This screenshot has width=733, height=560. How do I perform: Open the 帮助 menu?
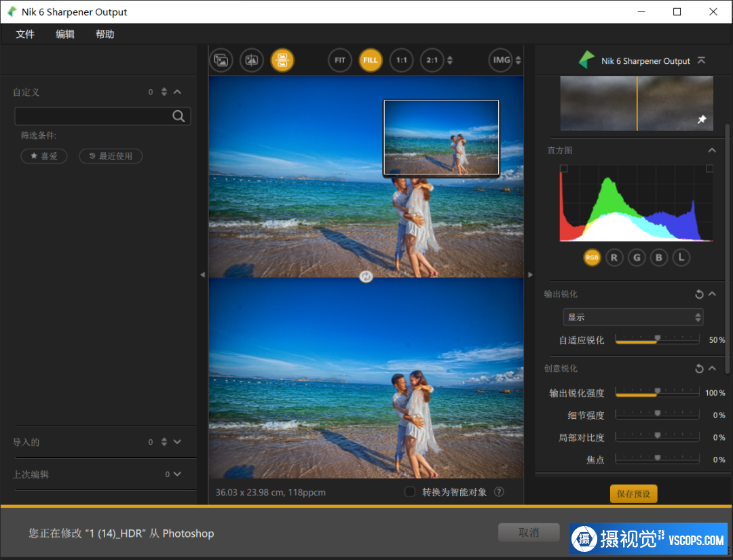coord(105,34)
